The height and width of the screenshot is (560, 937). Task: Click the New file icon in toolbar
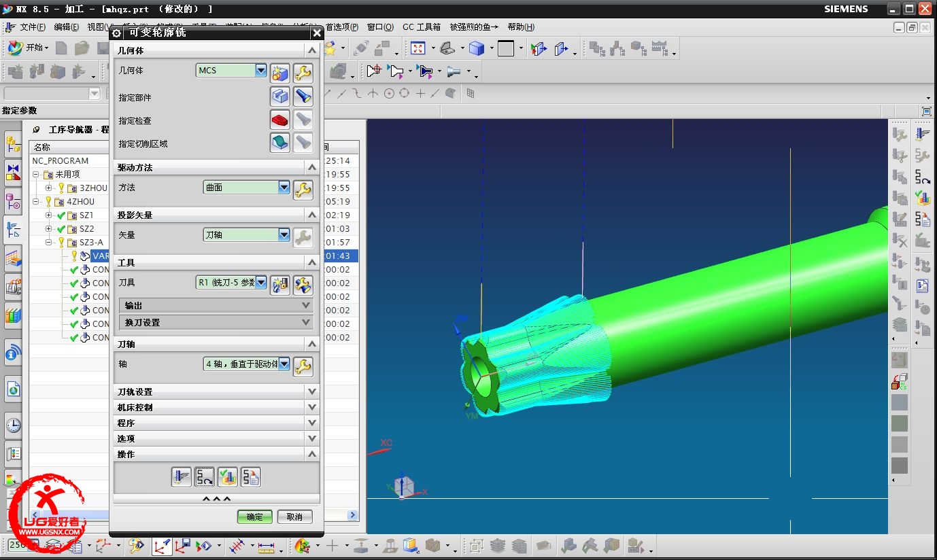62,48
